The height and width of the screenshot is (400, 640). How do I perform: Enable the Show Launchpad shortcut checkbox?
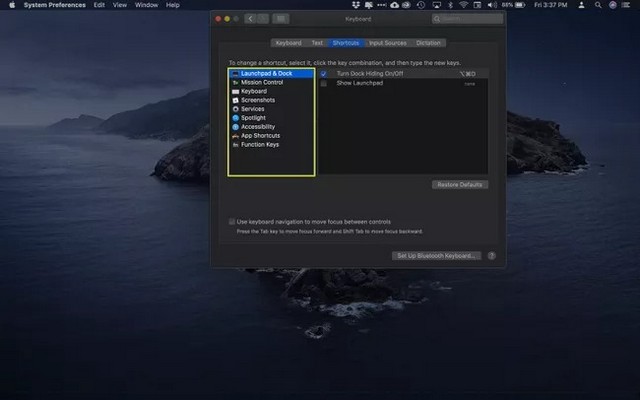(323, 83)
